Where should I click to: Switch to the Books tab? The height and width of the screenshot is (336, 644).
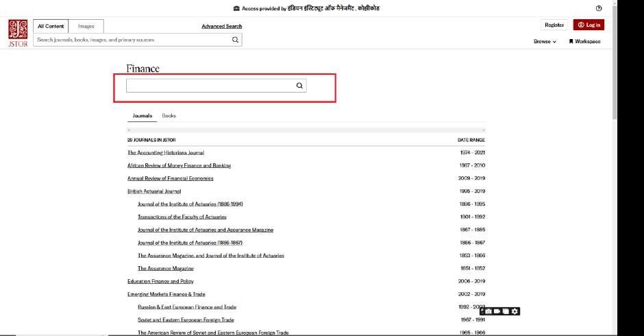click(x=169, y=116)
